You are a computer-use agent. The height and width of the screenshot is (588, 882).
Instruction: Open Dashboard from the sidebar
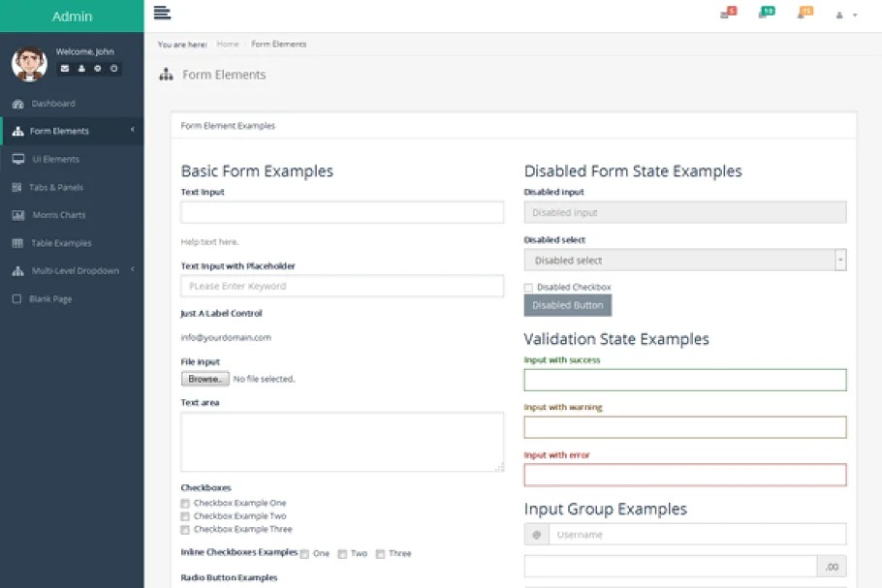(x=52, y=104)
